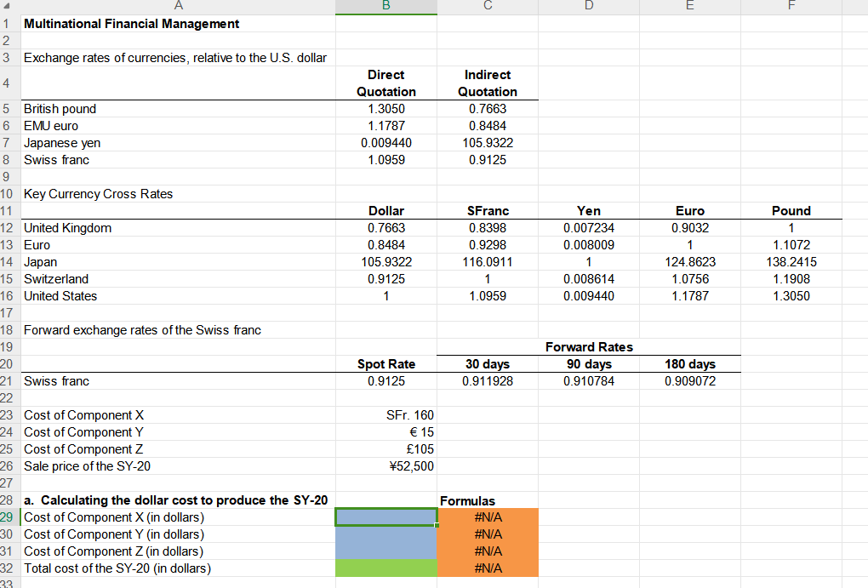868x588 pixels.
Task: Select the '¥52,500' SY-20 sale price cell
Action: click(385, 465)
